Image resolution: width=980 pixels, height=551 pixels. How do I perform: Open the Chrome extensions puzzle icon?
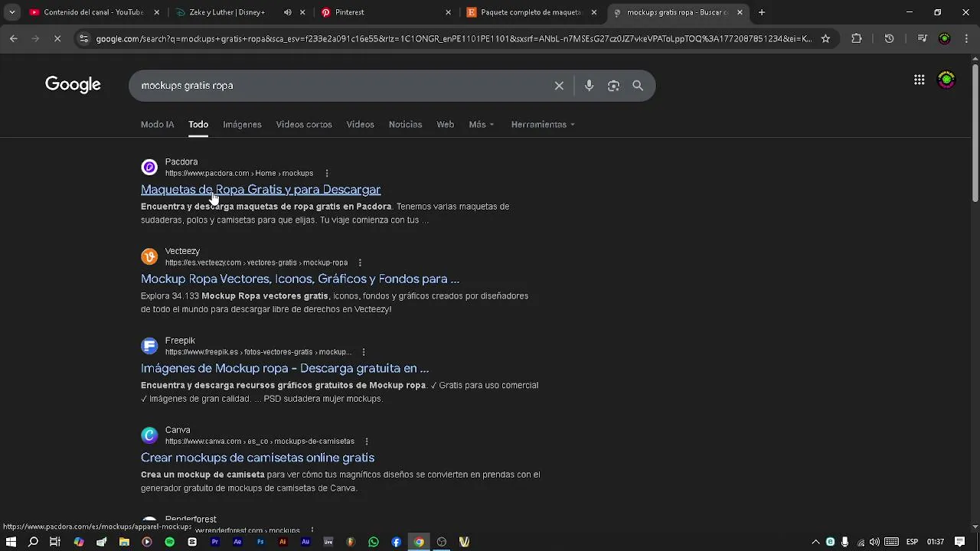[857, 38]
